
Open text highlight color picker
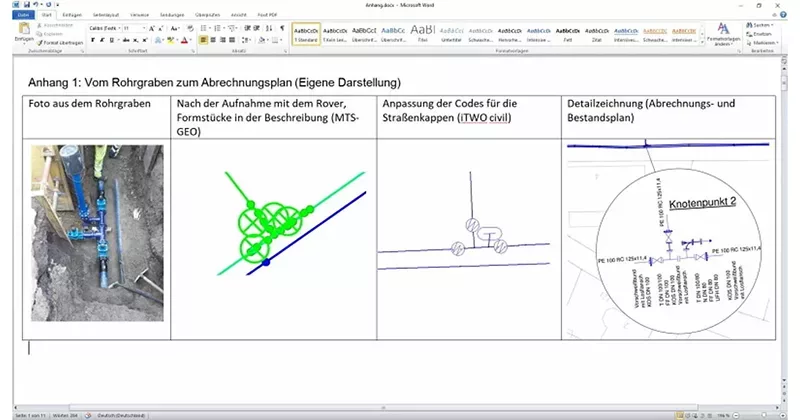[x=171, y=40]
